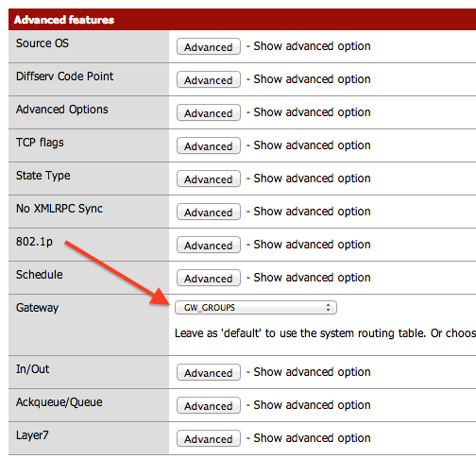Click the Source OS row label
This screenshot has height=476, width=476.
click(42, 43)
